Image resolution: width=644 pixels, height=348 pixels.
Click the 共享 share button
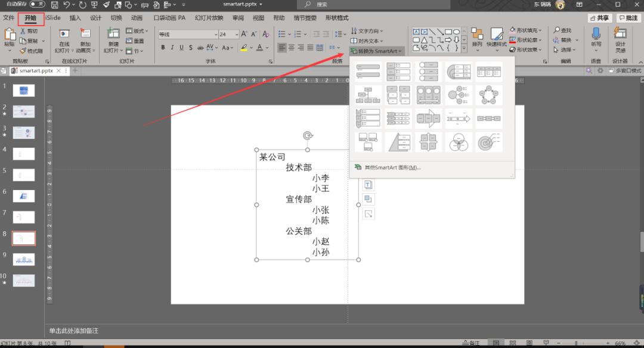[599, 18]
